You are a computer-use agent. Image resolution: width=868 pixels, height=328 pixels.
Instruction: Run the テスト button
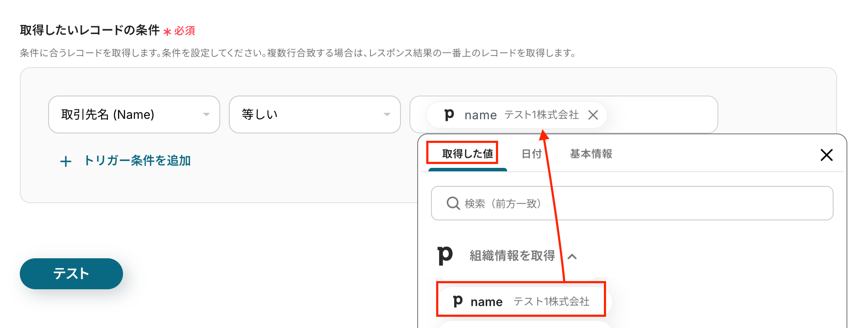tap(71, 274)
